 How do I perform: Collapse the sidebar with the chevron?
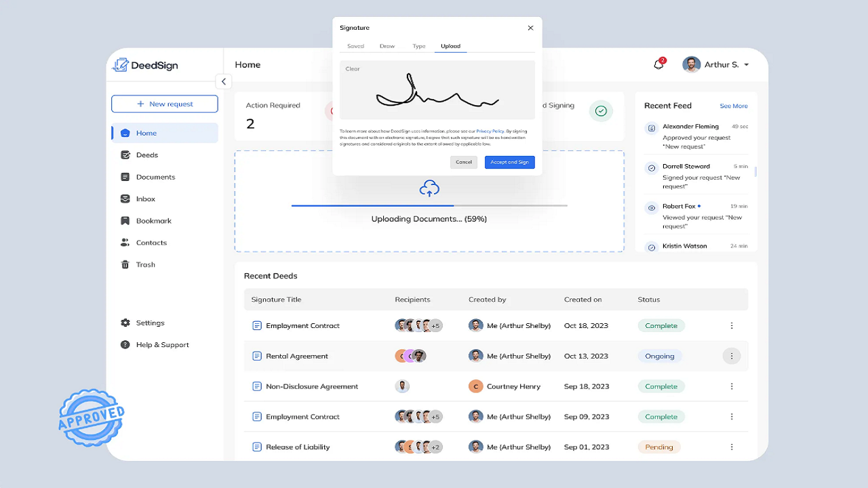click(224, 81)
